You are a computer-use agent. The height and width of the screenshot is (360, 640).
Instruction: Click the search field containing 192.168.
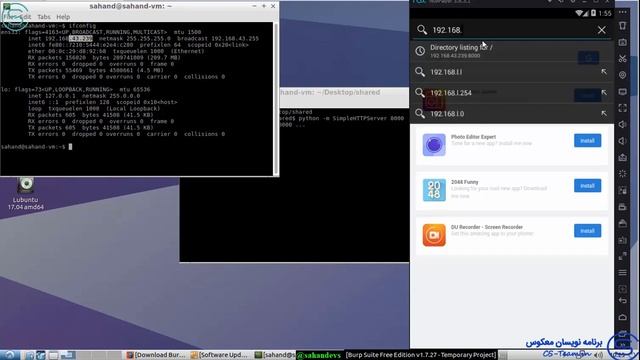click(x=512, y=30)
